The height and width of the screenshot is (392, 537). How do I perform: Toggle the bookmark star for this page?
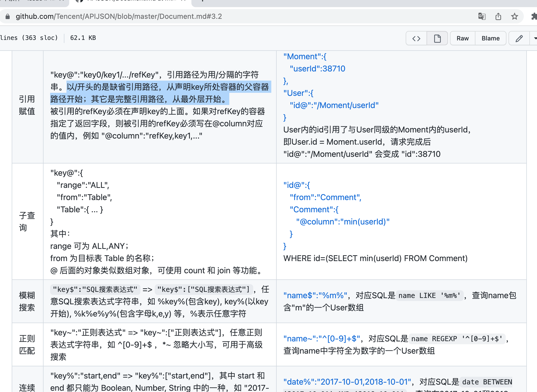coord(515,16)
